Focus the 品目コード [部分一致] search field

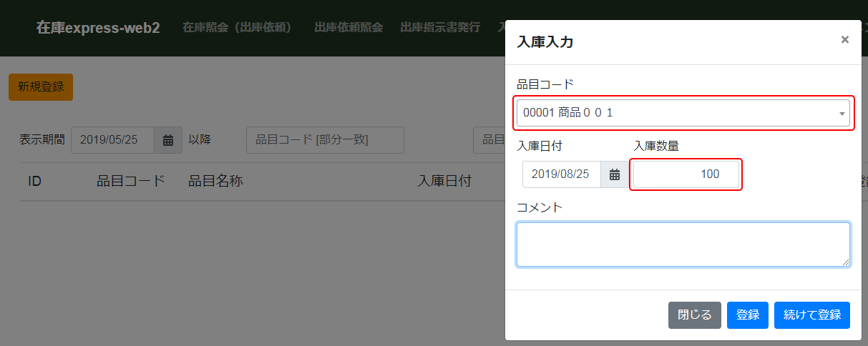325,140
